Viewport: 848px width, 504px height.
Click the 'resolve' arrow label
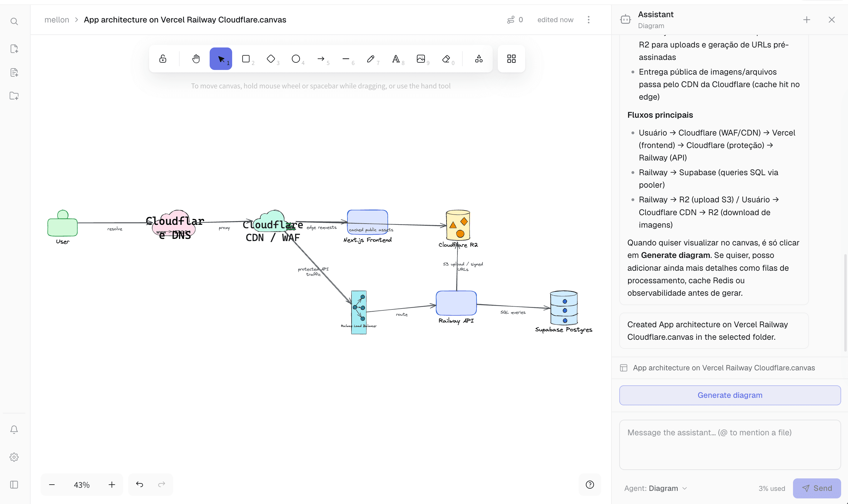pyautogui.click(x=115, y=229)
